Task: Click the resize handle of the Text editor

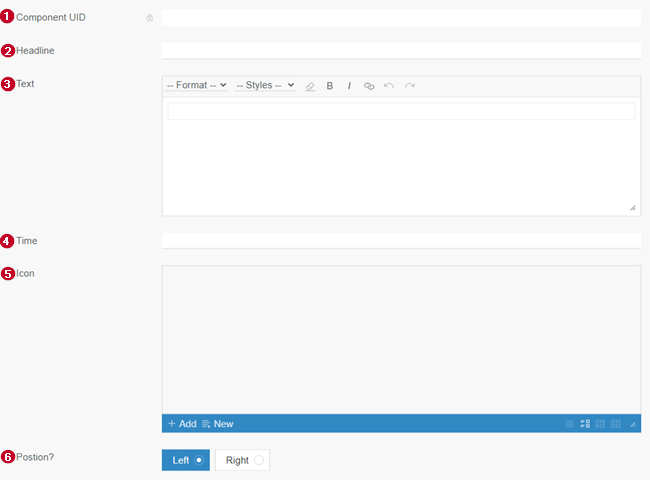Action: [x=633, y=208]
